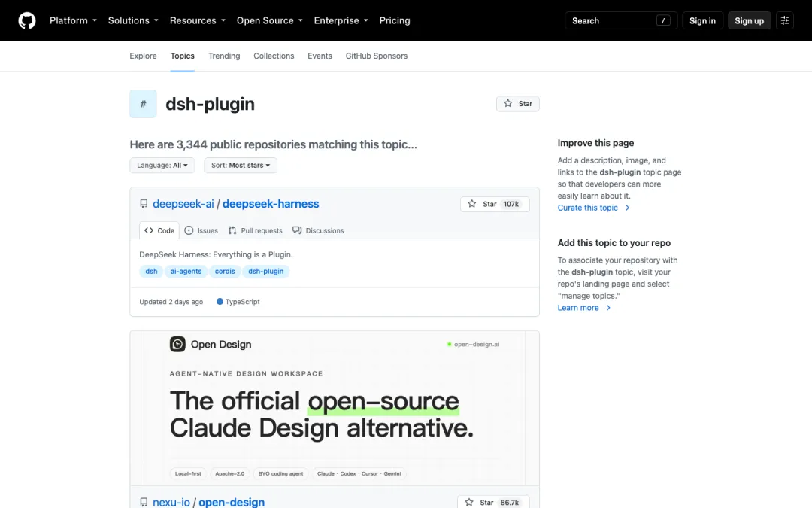Screen dimensions: 812x508
Task: Expand the Open Source menu
Action: point(269,21)
